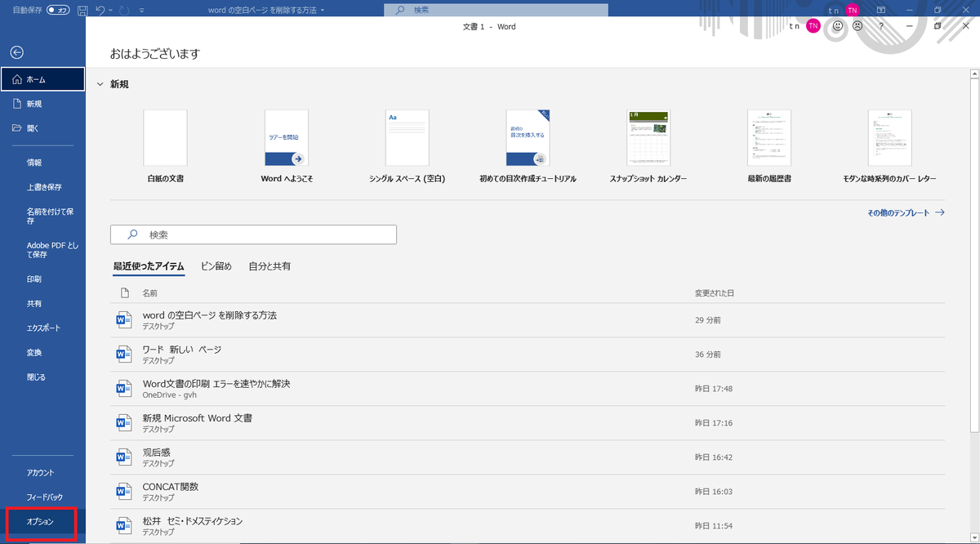Toggle the 自動保存 AutoSave switch
Viewport: 980px width, 544px height.
click(x=58, y=10)
